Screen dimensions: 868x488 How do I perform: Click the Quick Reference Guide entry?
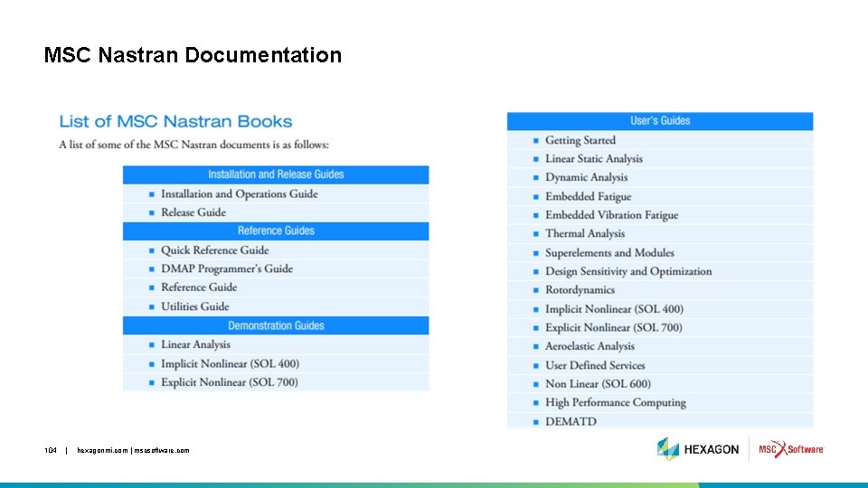tap(215, 250)
